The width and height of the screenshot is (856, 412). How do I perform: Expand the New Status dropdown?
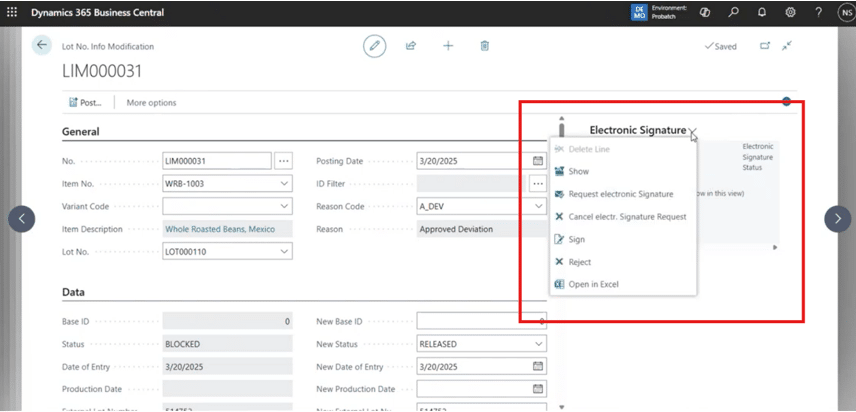538,344
